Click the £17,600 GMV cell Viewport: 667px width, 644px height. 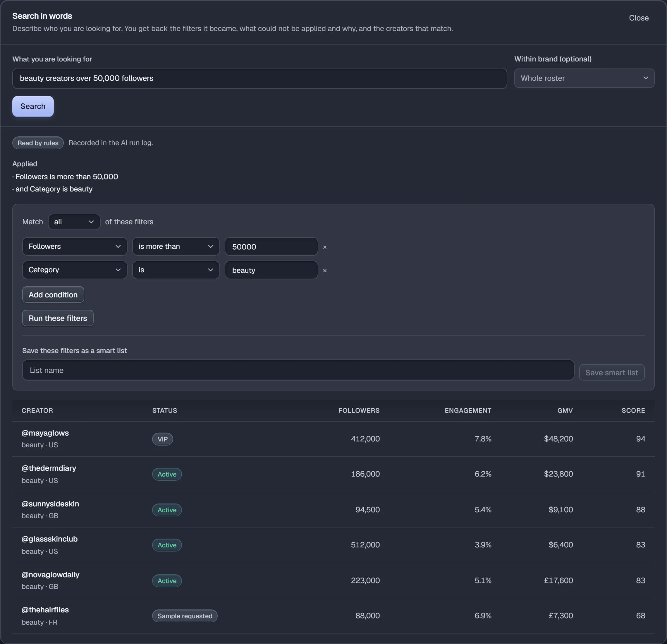click(558, 580)
